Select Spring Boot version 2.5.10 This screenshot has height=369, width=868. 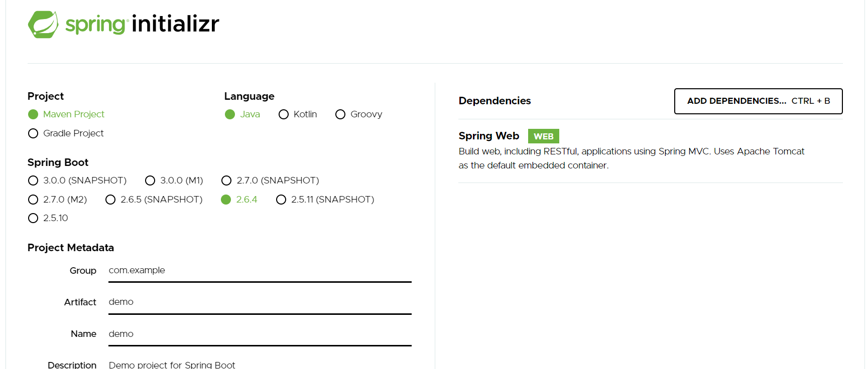click(33, 218)
